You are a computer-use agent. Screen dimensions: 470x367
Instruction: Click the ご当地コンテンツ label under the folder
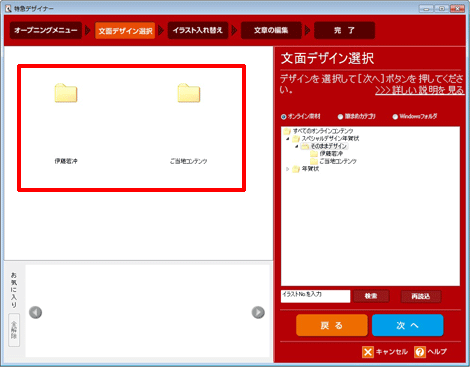click(x=189, y=161)
